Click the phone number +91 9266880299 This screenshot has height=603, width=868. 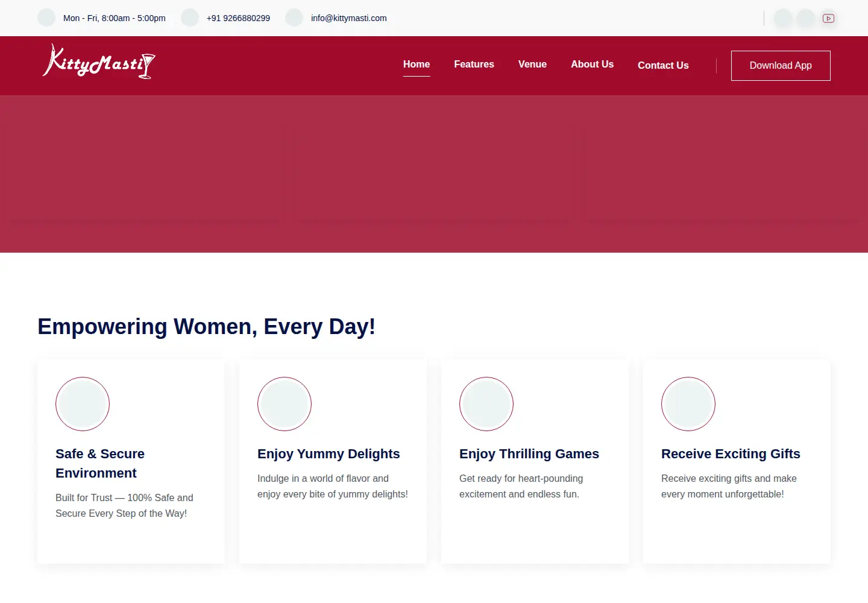tap(238, 18)
